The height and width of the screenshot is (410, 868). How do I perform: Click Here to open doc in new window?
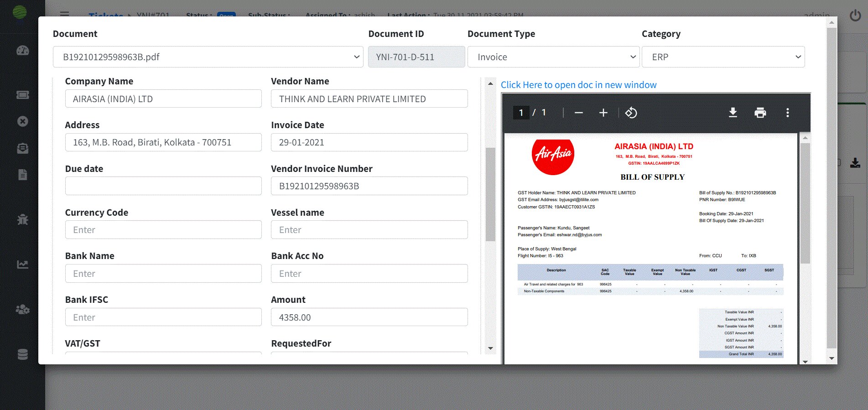coord(578,85)
